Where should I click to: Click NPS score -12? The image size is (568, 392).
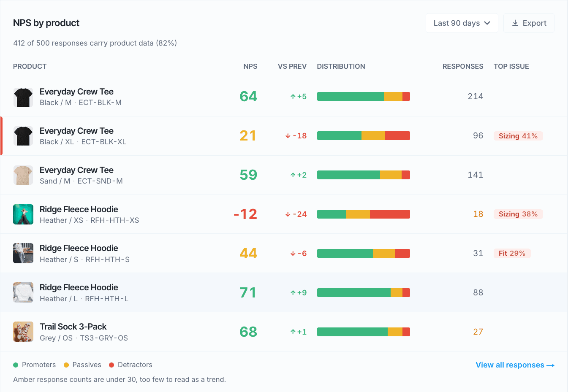pyautogui.click(x=245, y=214)
